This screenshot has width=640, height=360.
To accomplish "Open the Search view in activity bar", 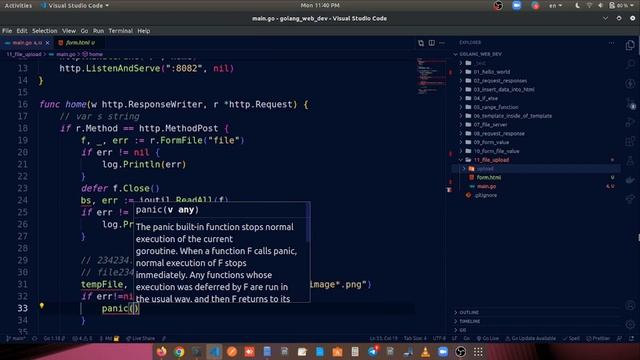I will 630,64.
